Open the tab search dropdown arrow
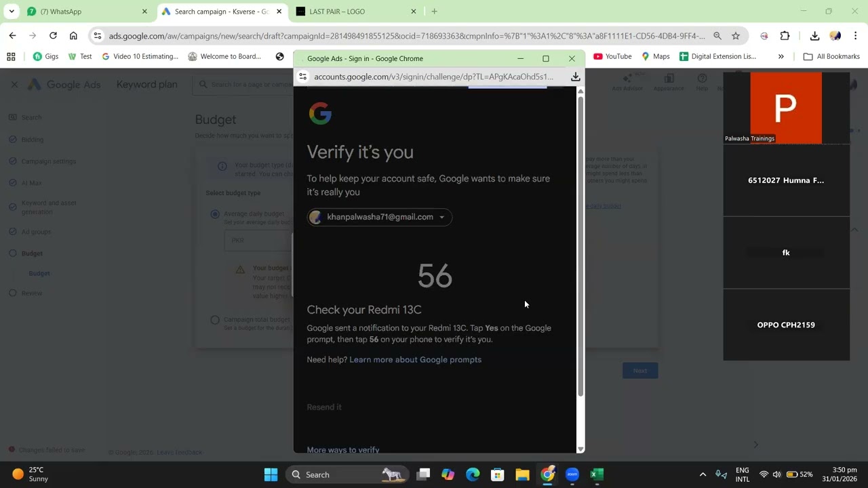868x488 pixels. point(12,12)
